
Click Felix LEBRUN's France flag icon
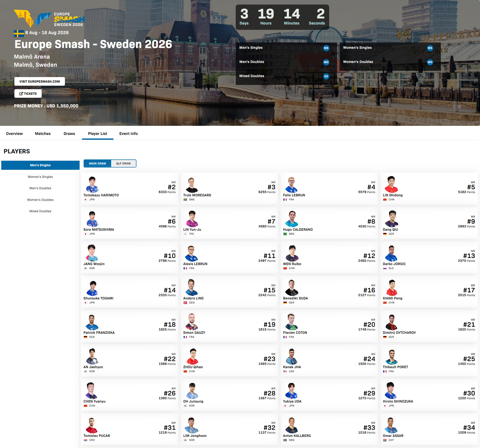(x=285, y=200)
